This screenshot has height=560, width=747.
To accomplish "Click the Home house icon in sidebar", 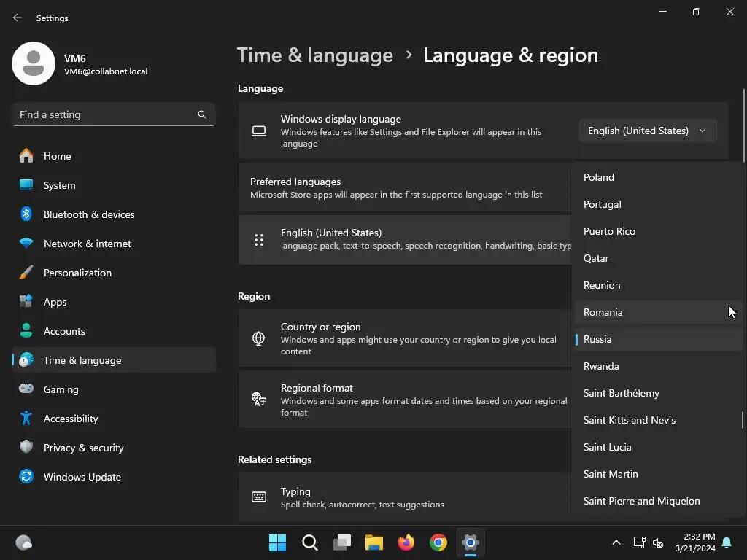I will pos(26,156).
